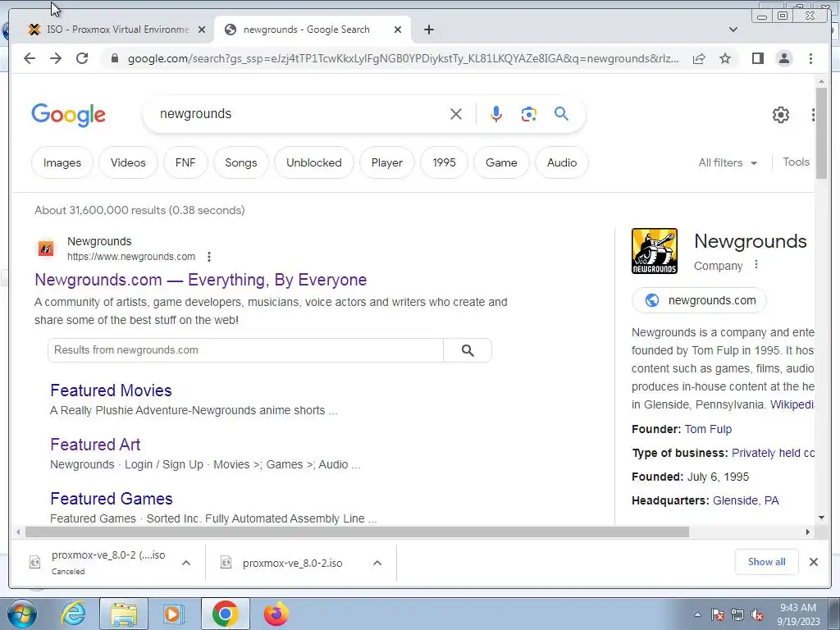Launch Firefox from taskbar
840x630 pixels.
pos(276,614)
